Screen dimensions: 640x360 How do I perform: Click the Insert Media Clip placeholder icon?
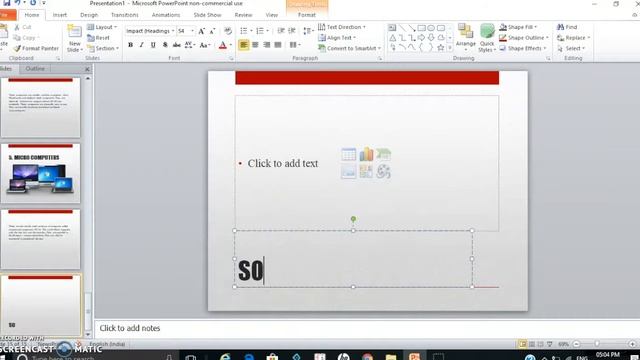click(x=384, y=172)
